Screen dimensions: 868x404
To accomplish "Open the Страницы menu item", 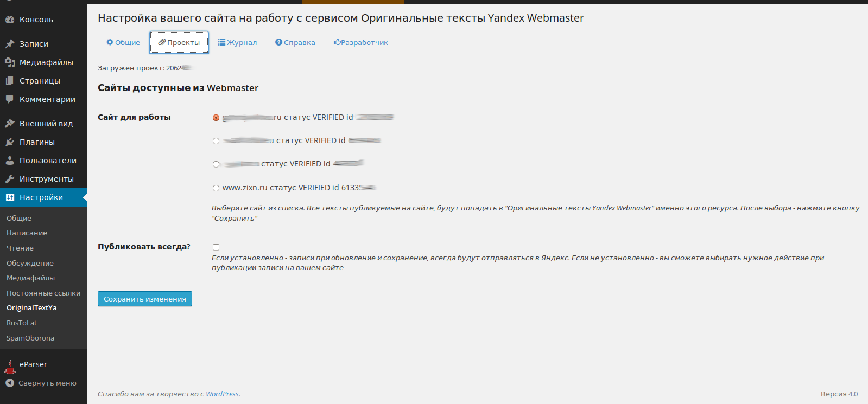I will [43, 81].
